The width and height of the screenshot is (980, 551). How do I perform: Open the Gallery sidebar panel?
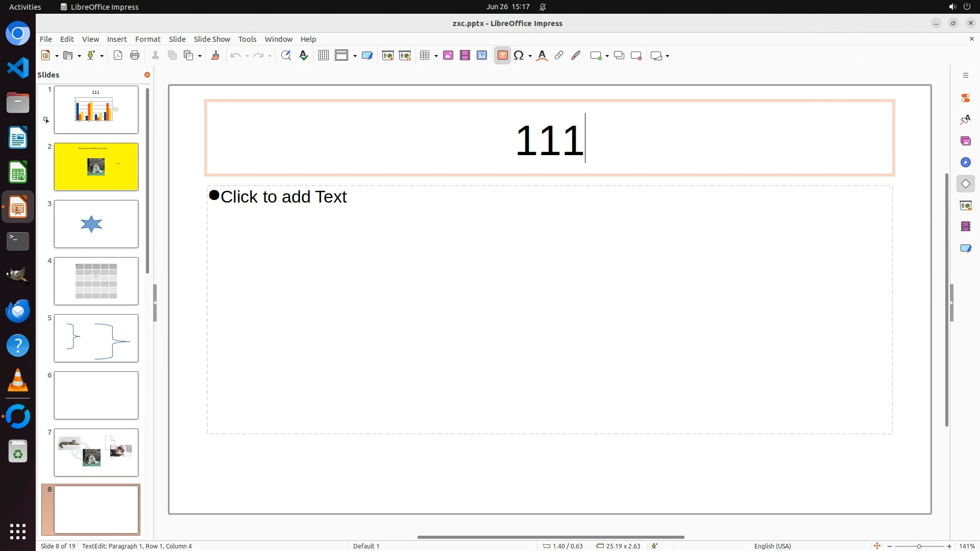pos(965,141)
